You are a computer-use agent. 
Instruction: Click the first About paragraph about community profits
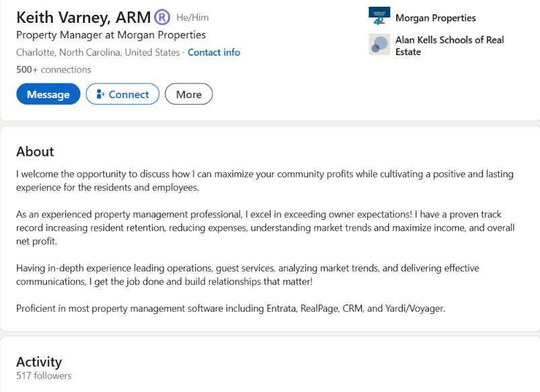point(265,180)
